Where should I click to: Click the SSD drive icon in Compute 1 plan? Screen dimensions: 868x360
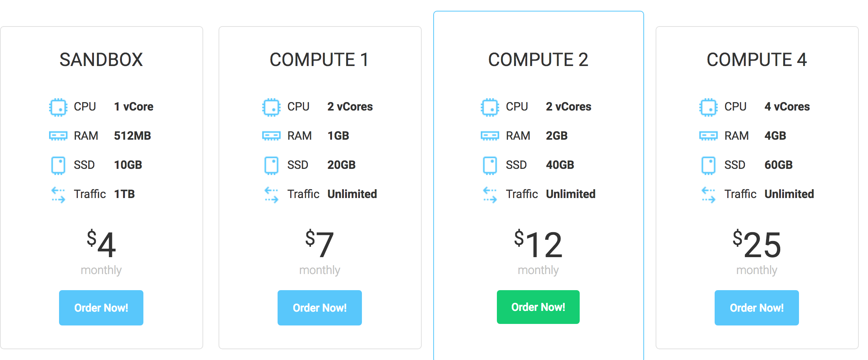click(x=271, y=165)
